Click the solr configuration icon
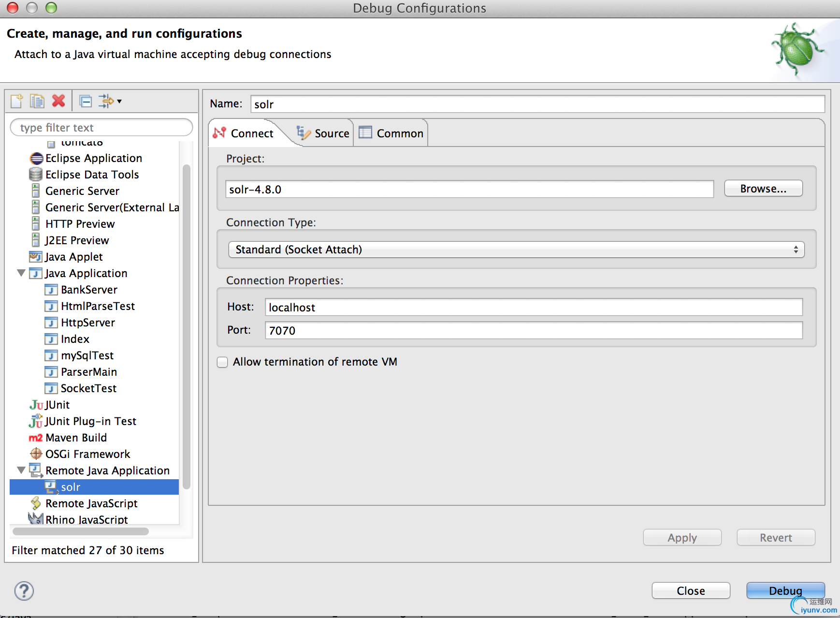This screenshot has width=840, height=618. (x=51, y=487)
